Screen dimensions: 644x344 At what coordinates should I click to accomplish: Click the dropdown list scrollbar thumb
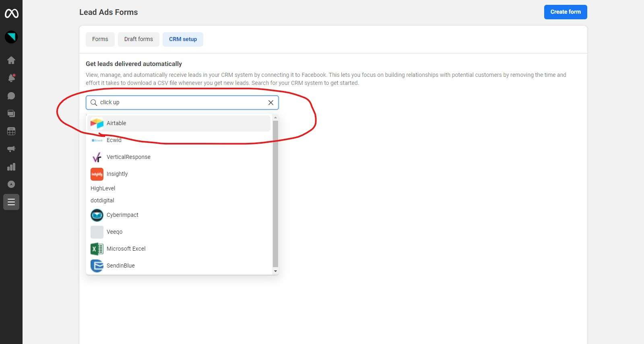275,194
